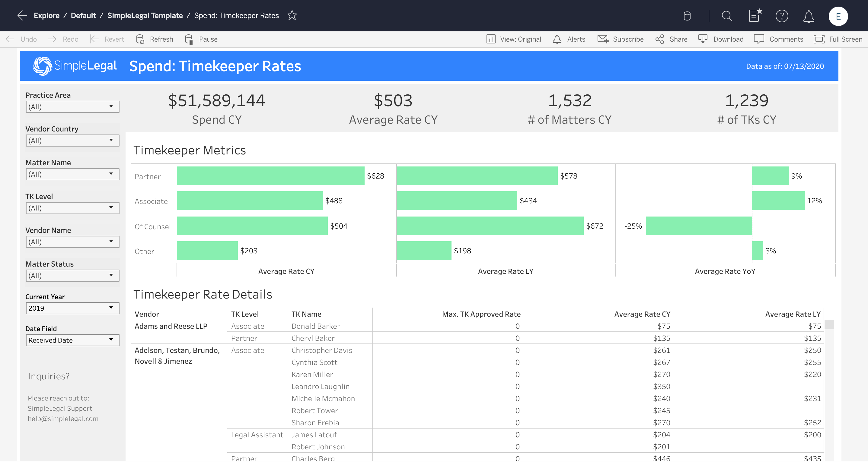Screen dimensions: 868x462
Task: Click the Alerts bell icon
Action: (x=556, y=39)
